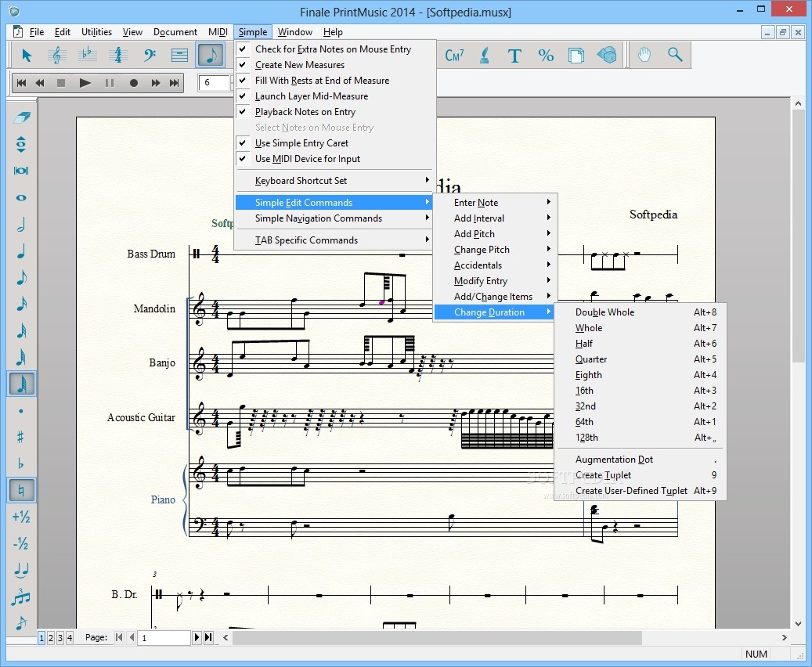Image resolution: width=812 pixels, height=667 pixels.
Task: Click the half step down tool
Action: pyautogui.click(x=21, y=543)
